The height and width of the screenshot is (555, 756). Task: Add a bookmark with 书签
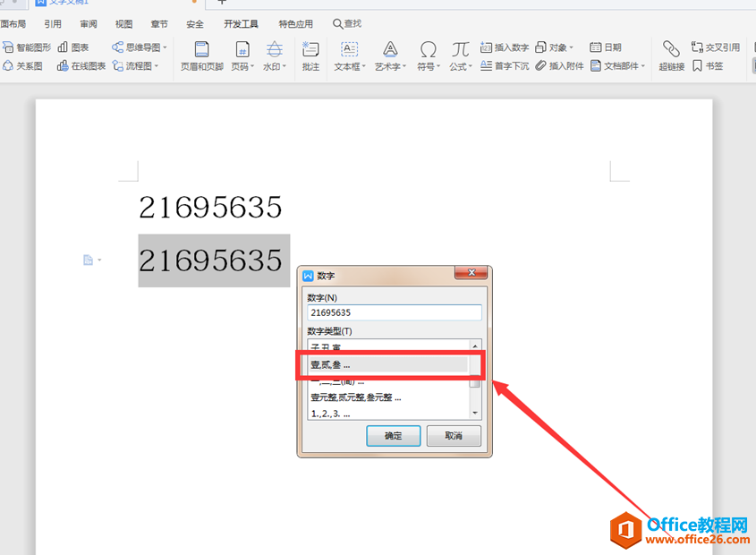pos(708,65)
